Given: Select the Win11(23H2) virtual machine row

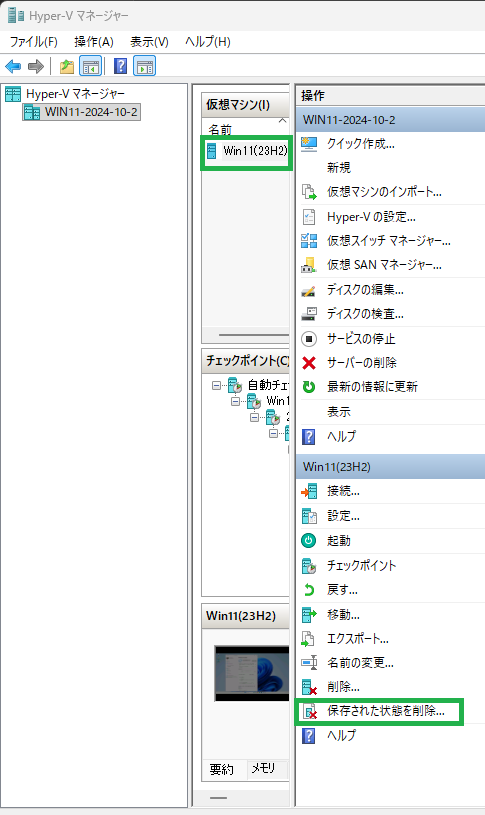Looking at the screenshot, I should click(x=246, y=151).
